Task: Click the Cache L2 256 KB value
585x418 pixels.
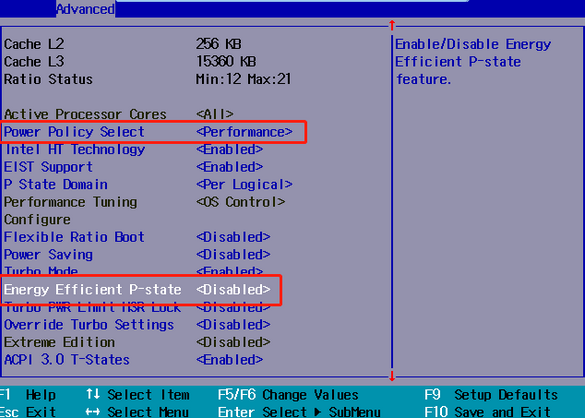Action: pyautogui.click(x=219, y=44)
